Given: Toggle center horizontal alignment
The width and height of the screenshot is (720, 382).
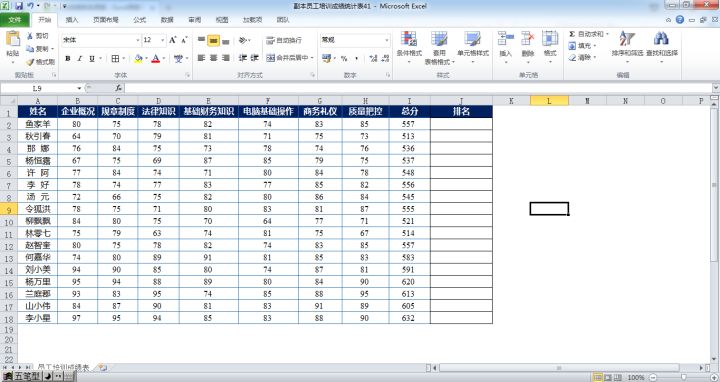Looking at the screenshot, I should click(x=214, y=58).
